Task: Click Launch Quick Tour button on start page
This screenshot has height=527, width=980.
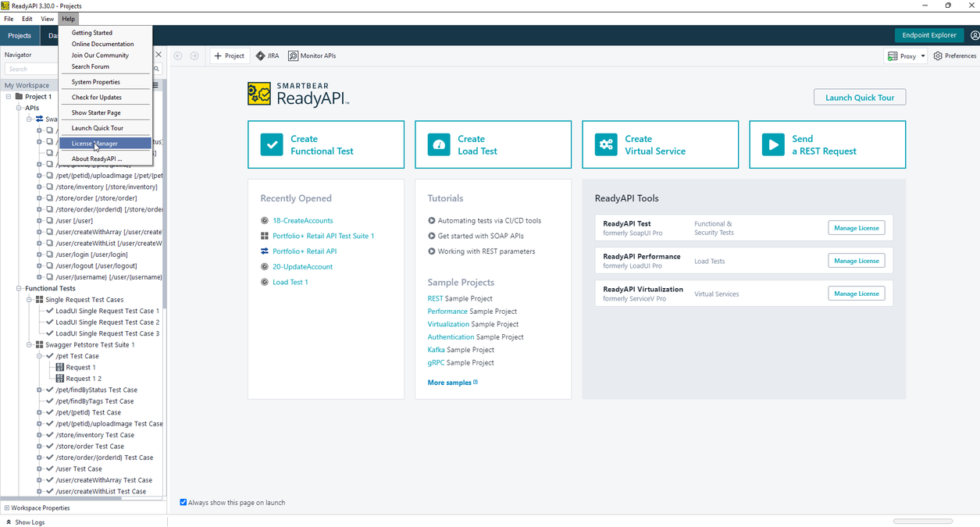Action: pos(860,98)
